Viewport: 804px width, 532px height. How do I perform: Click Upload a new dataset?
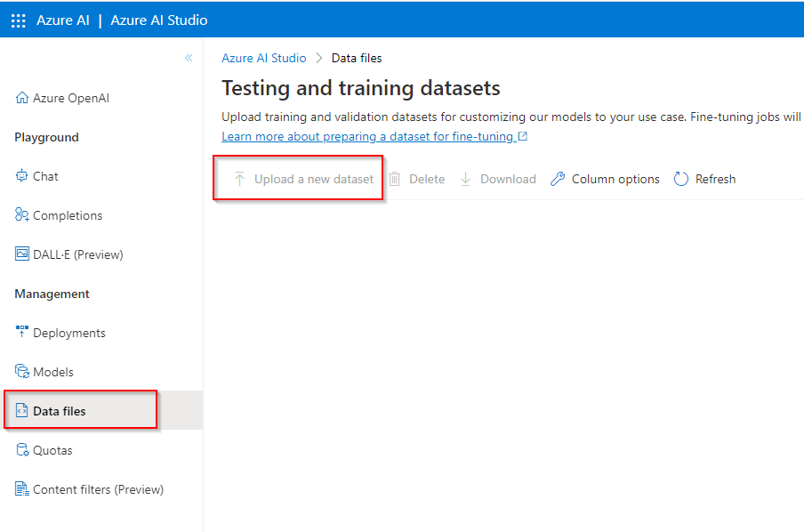(x=298, y=179)
